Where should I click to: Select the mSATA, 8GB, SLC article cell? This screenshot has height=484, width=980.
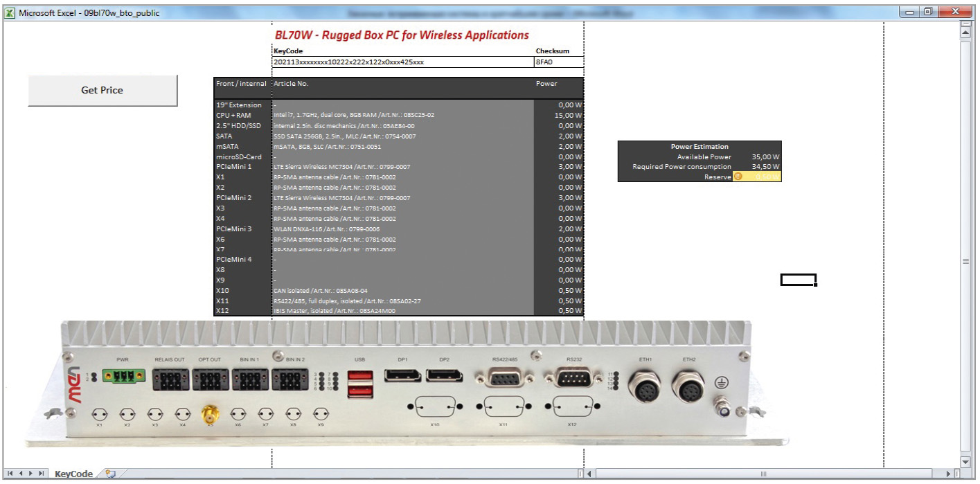pos(402,147)
